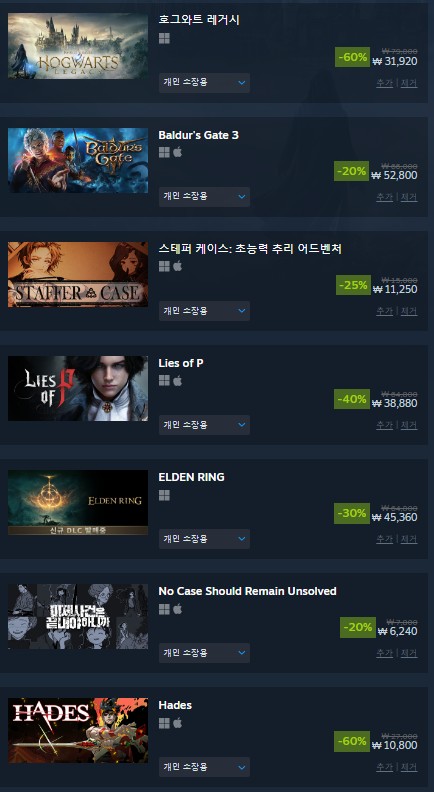Click the Apple icon under Hades title
This screenshot has height=792, width=434.
177,723
